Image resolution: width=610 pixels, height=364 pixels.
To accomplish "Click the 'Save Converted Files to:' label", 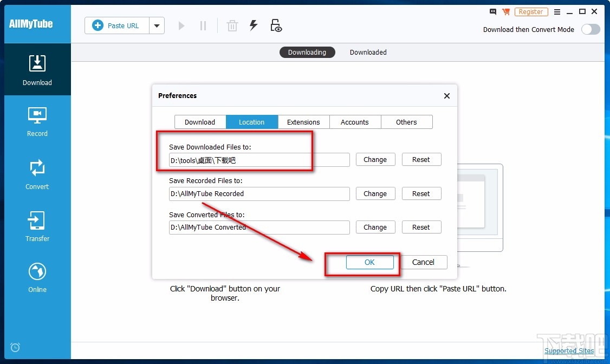I will coord(207,214).
